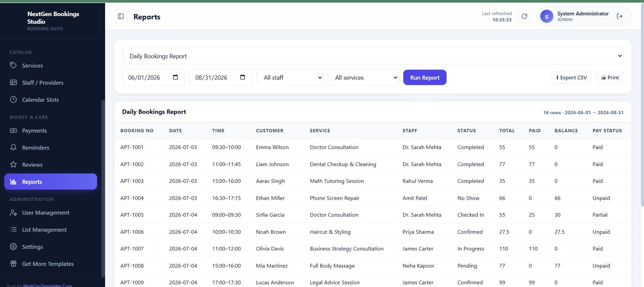The width and height of the screenshot is (644, 287).
Task: Click System Administrator user name
Action: [x=583, y=14]
